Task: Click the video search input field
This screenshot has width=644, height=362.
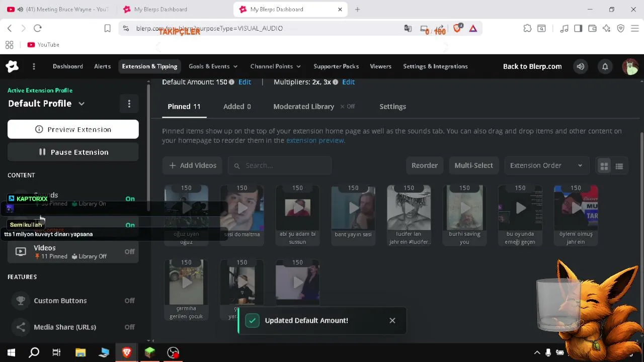Action: (280, 165)
